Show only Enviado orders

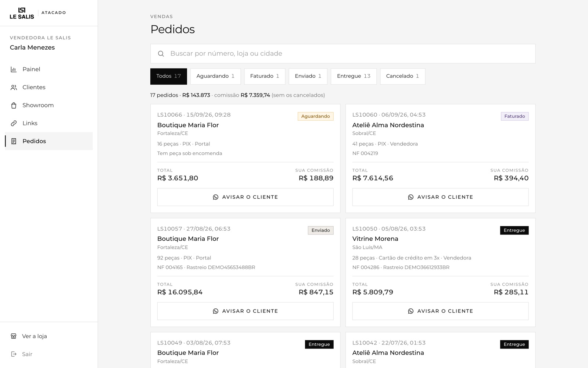(x=308, y=76)
